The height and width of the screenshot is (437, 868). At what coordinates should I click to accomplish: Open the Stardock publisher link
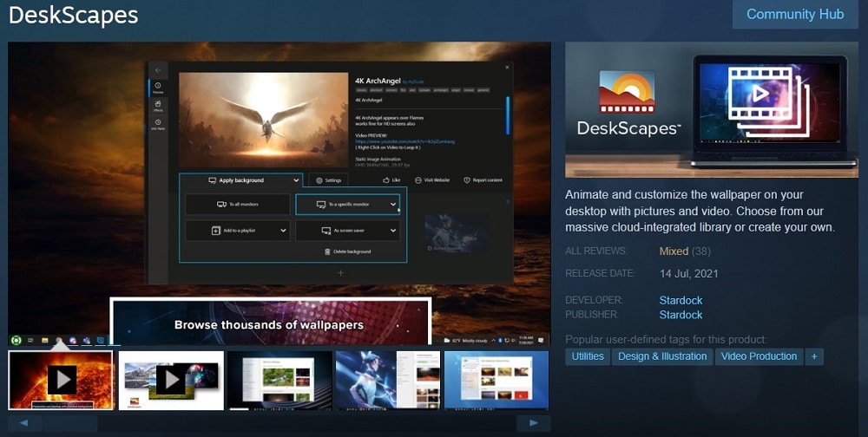tap(681, 315)
